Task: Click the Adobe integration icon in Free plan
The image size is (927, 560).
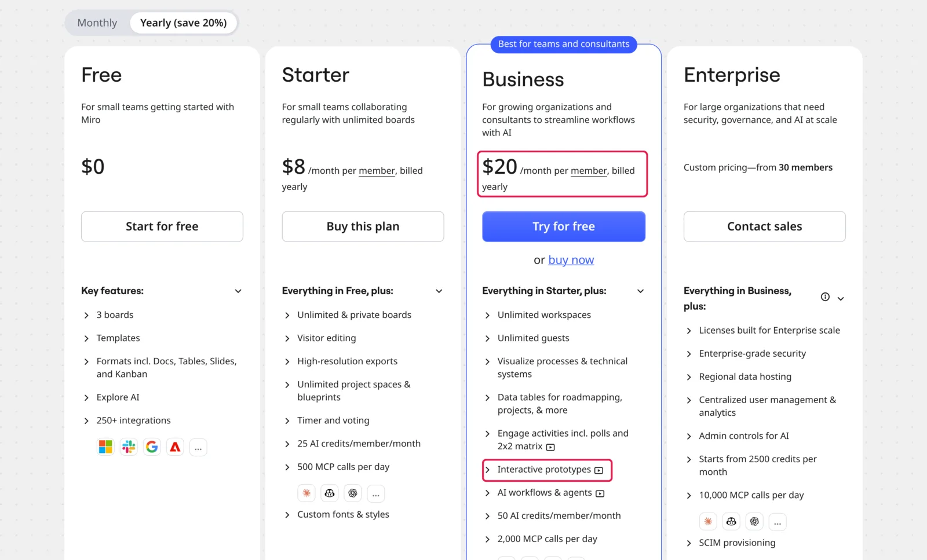Action: [x=175, y=447]
